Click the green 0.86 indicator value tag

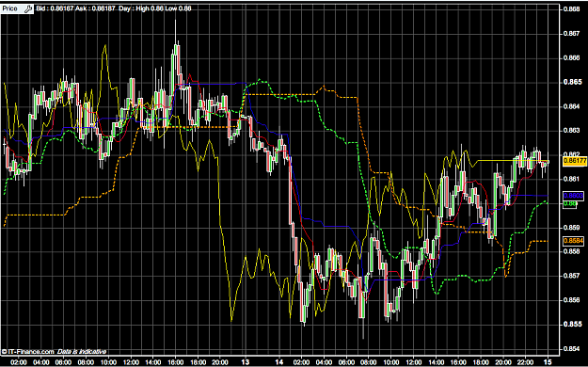click(x=570, y=204)
